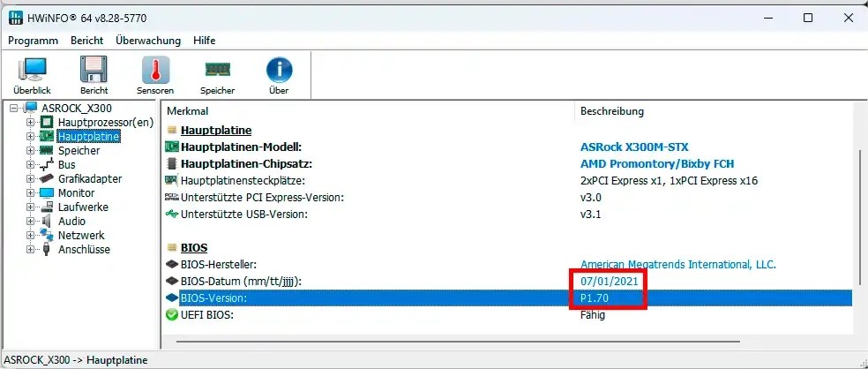Click the horizontal scrollbar in details pane
This screenshot has width=868, height=369.
click(x=459, y=342)
